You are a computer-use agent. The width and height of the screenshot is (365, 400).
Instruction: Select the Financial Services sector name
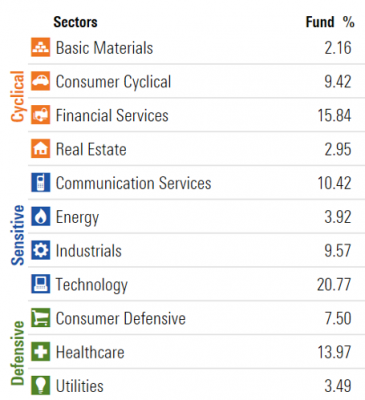112,115
